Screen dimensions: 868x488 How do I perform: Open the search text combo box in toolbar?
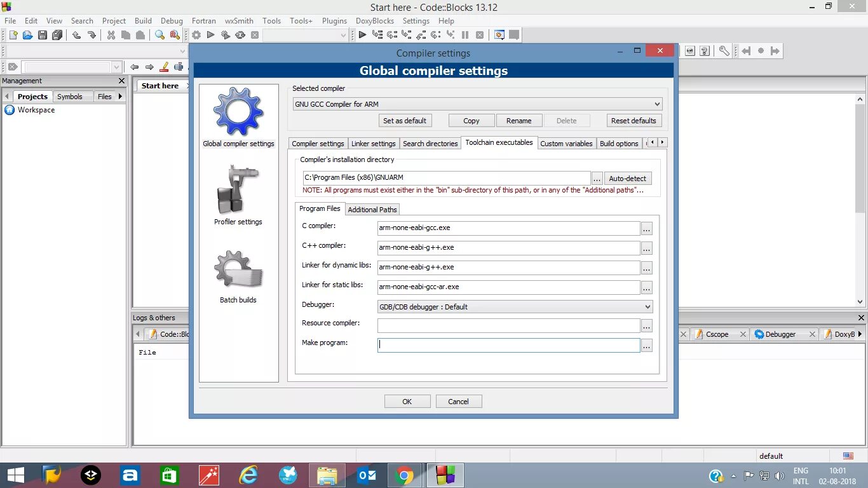pyautogui.click(x=72, y=67)
